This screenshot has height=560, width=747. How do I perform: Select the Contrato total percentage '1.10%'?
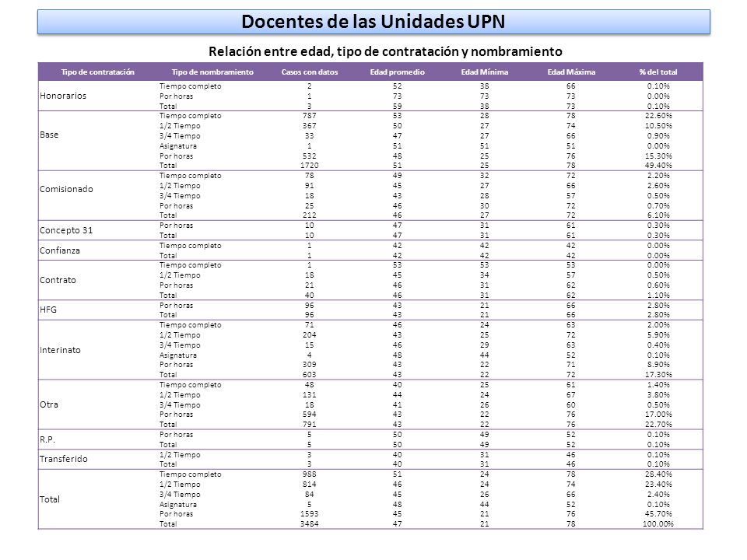658,296
